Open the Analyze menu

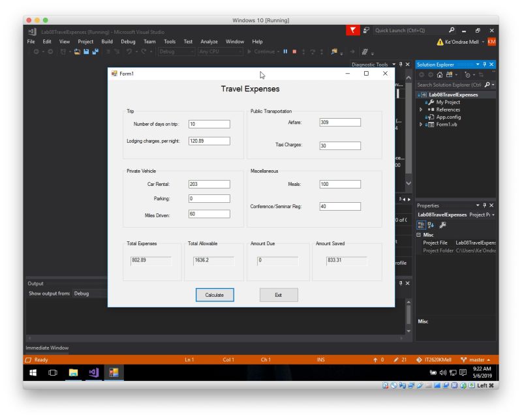[x=209, y=42]
